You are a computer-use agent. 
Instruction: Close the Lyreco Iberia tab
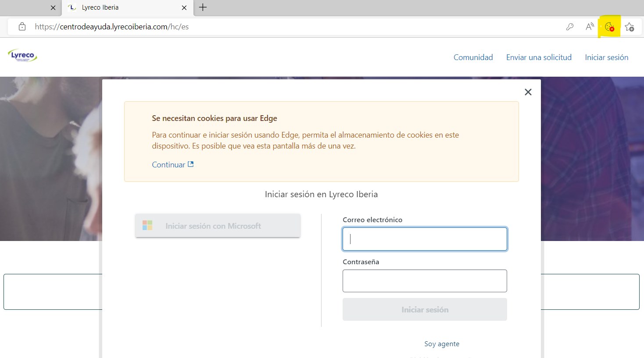[x=184, y=7]
